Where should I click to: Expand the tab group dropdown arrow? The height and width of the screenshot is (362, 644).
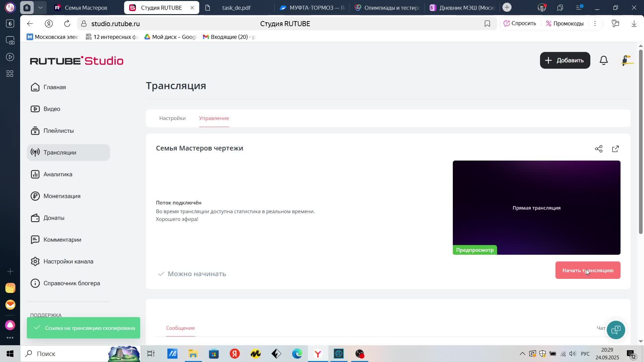pos(40,7)
